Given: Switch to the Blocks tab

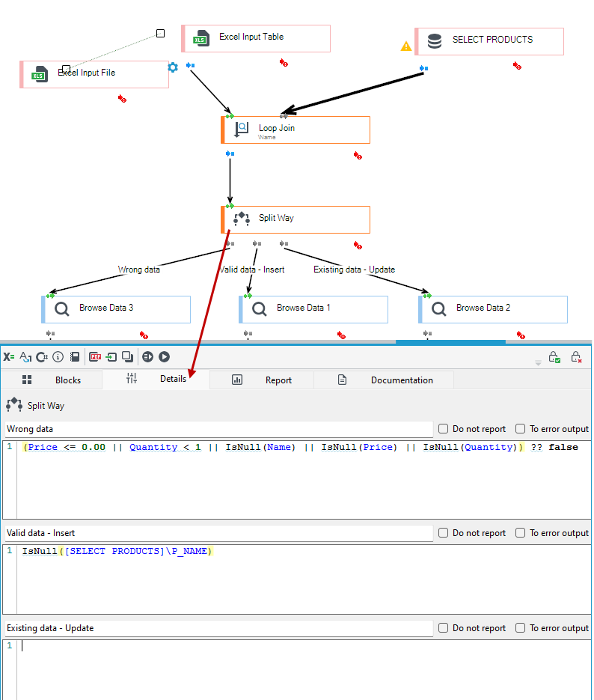Looking at the screenshot, I should tap(52, 380).
